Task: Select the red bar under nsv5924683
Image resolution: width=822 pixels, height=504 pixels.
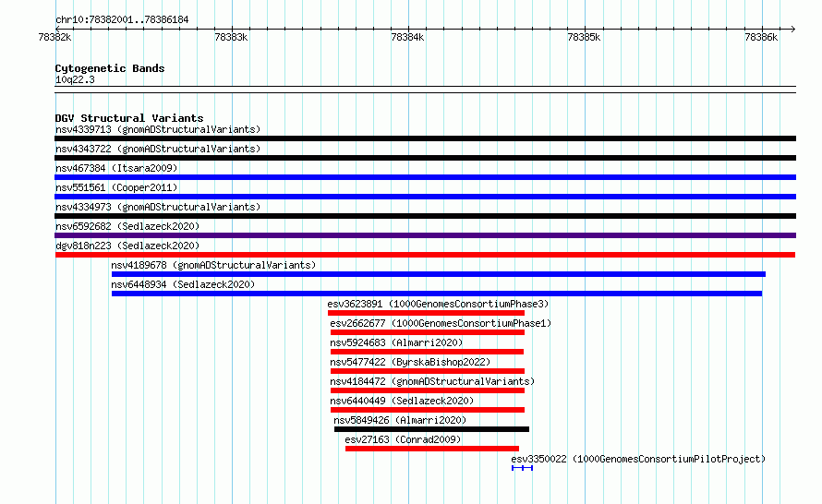Action: (x=427, y=352)
